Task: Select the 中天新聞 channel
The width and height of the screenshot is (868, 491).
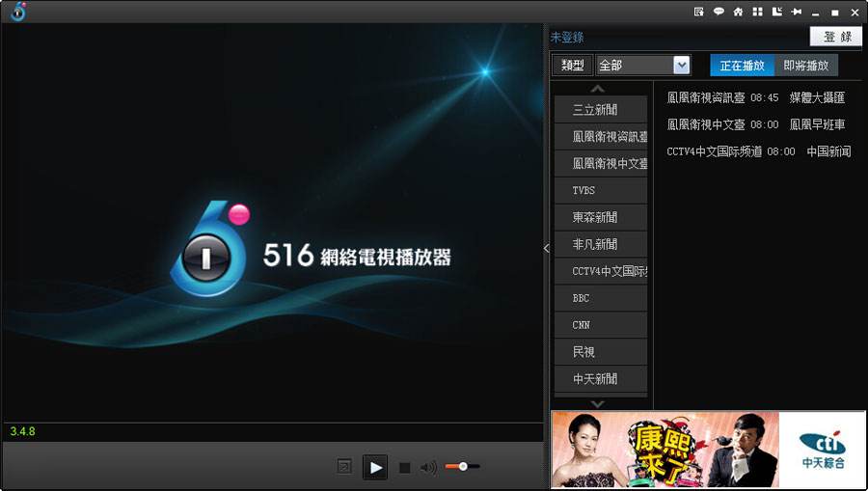Action: (x=601, y=379)
